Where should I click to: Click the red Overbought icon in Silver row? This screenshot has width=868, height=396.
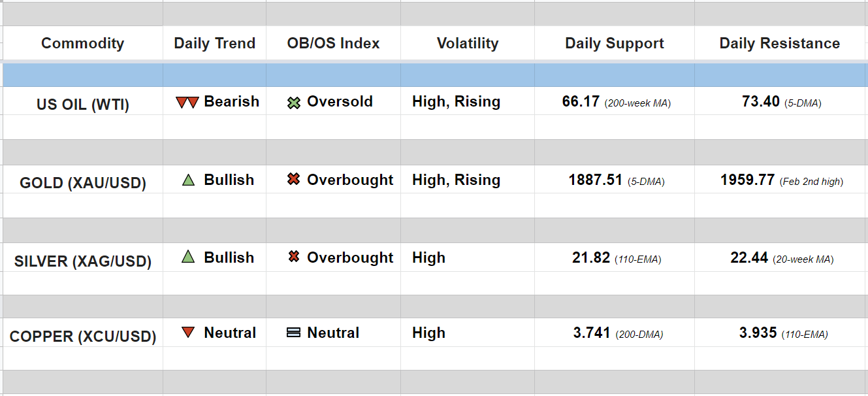coord(294,257)
